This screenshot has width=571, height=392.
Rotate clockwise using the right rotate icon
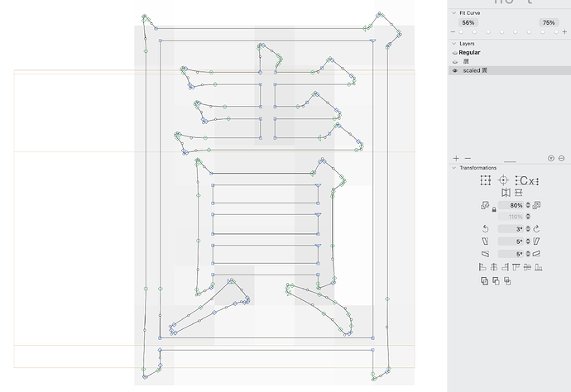click(536, 229)
